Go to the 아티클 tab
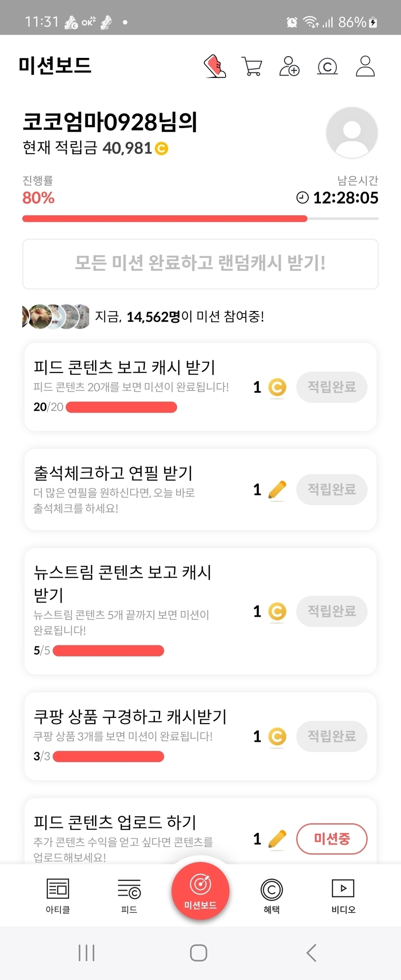 click(58, 896)
